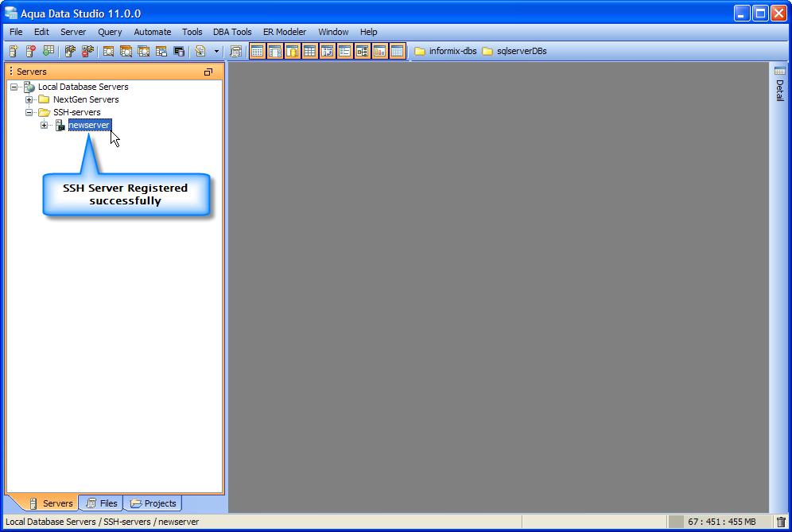Click the script document with pencil icon
Viewport: 792px width, 532px height.
pos(200,51)
